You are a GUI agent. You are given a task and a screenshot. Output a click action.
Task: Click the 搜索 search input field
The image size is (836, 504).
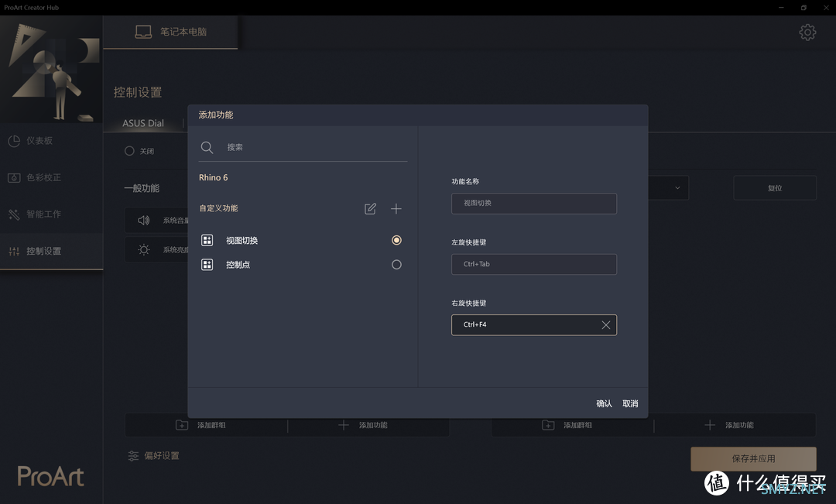pyautogui.click(x=303, y=148)
